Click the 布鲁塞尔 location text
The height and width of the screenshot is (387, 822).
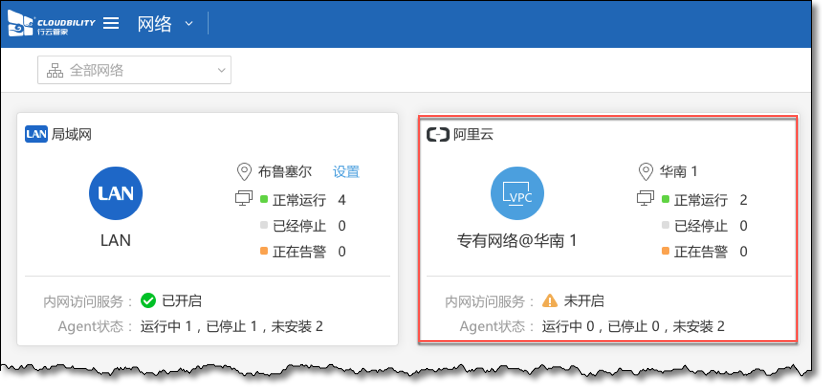click(285, 171)
